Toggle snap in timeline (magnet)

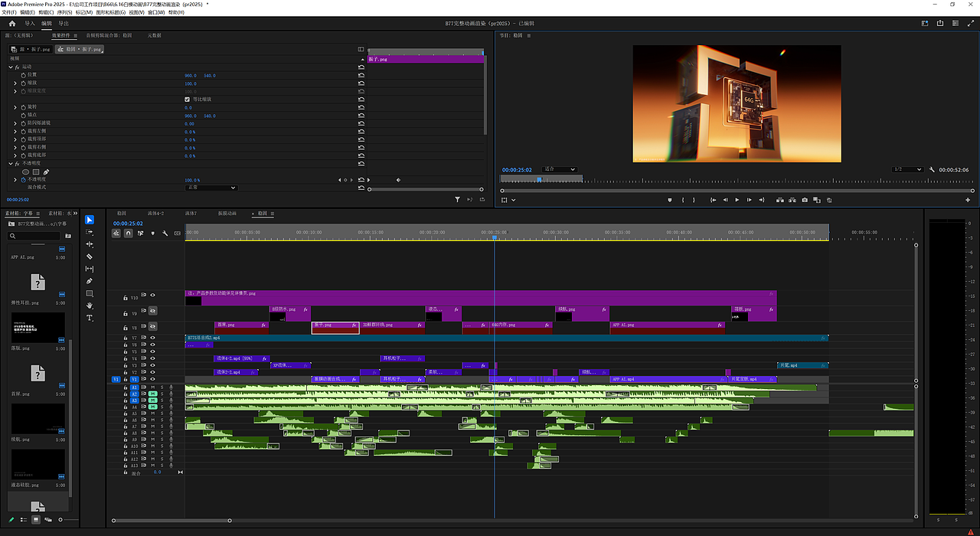pyautogui.click(x=128, y=234)
